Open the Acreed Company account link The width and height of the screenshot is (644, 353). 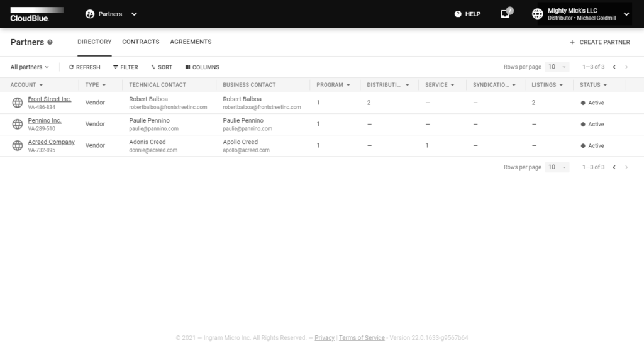tap(51, 142)
